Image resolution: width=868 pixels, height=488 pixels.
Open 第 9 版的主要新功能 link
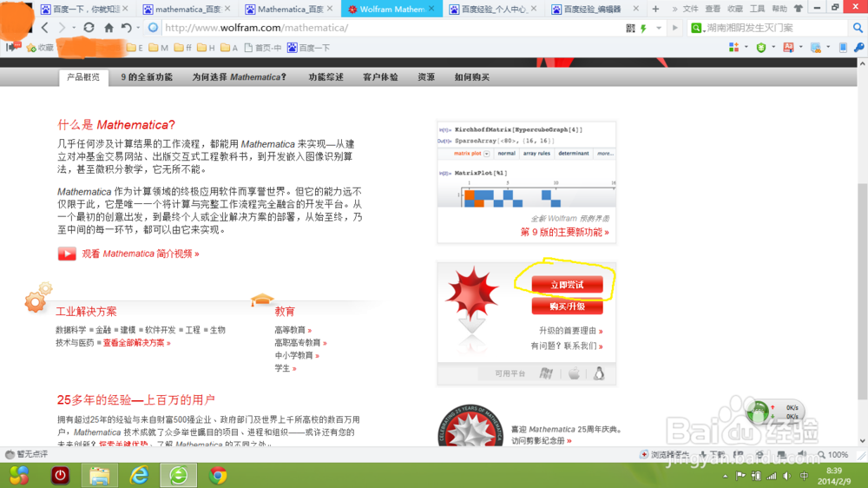(x=564, y=232)
